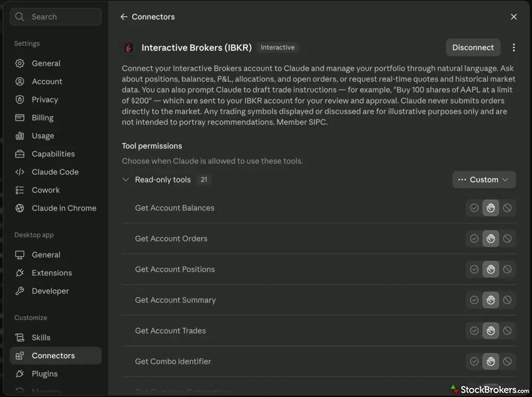Image resolution: width=532 pixels, height=397 pixels.
Task: Disconnect the Interactive Brokers connector
Action: point(472,47)
